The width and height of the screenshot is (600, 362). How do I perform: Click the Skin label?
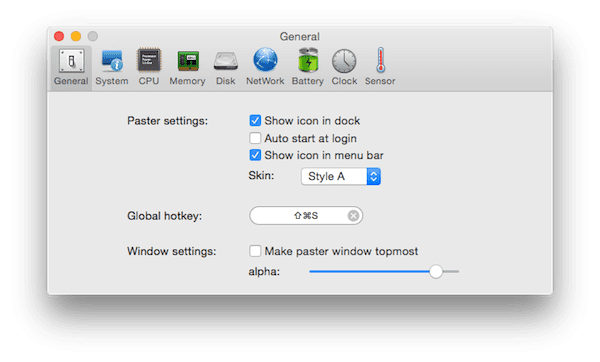pos(261,176)
